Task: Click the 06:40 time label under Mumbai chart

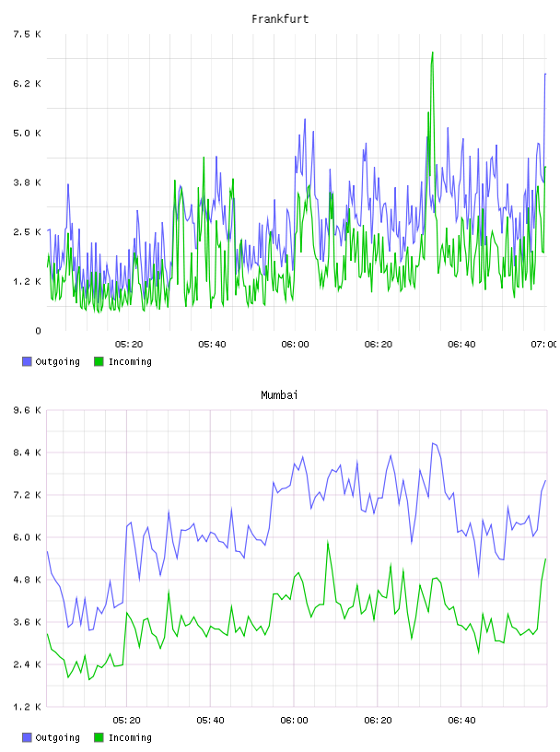Action: tap(461, 720)
